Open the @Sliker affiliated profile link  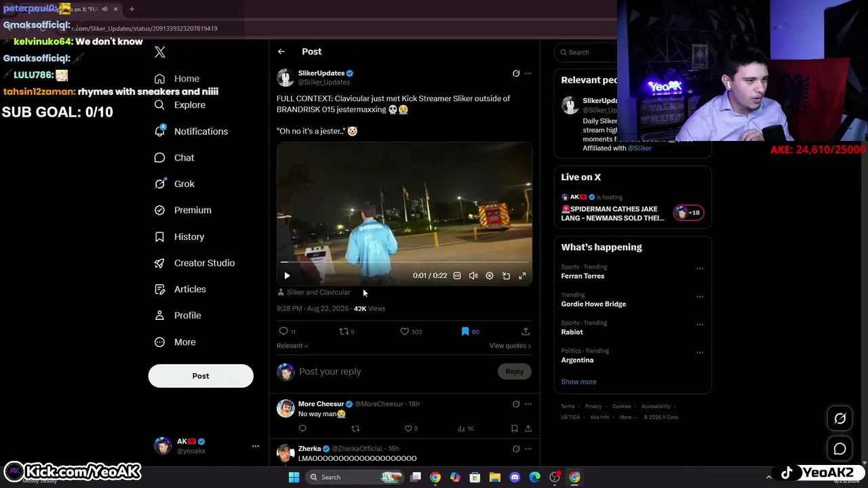pos(639,148)
